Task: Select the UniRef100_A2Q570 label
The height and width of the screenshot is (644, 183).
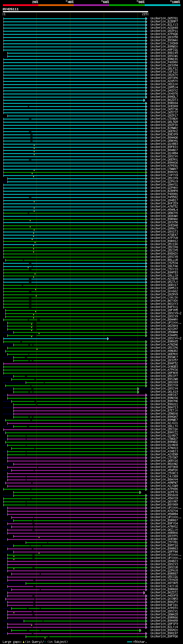Action: coord(164,81)
